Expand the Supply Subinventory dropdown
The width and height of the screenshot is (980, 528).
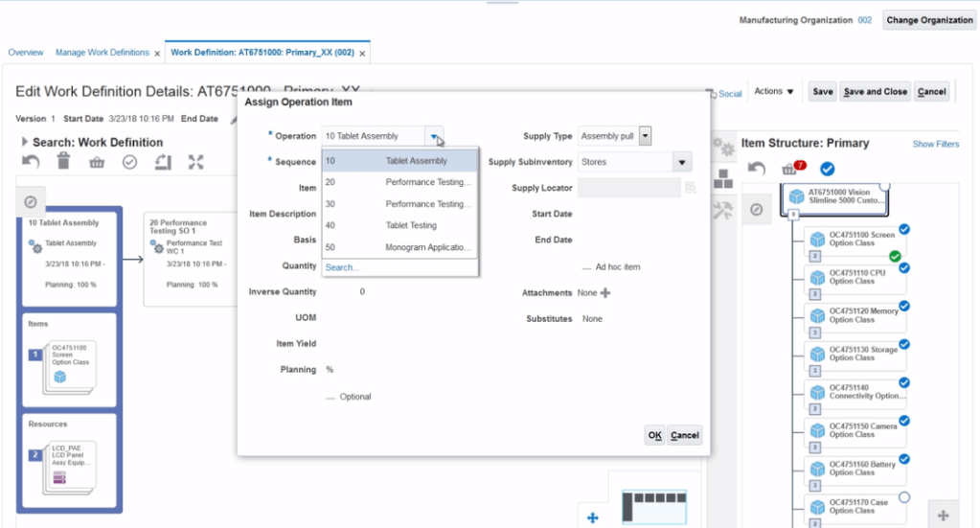pos(681,162)
